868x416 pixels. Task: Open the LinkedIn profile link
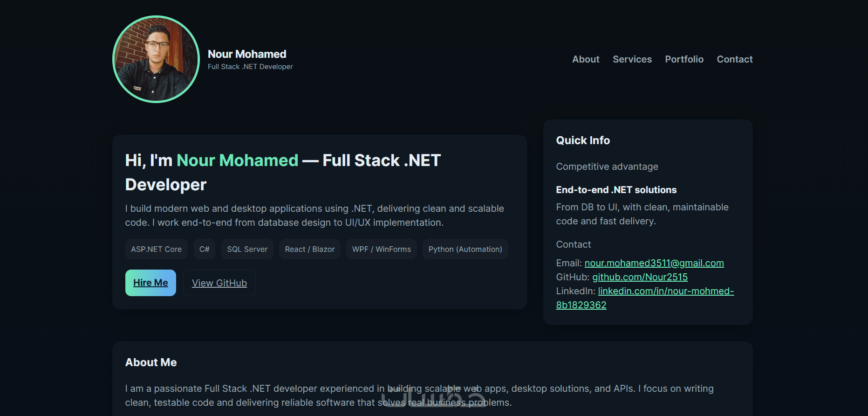pos(666,291)
